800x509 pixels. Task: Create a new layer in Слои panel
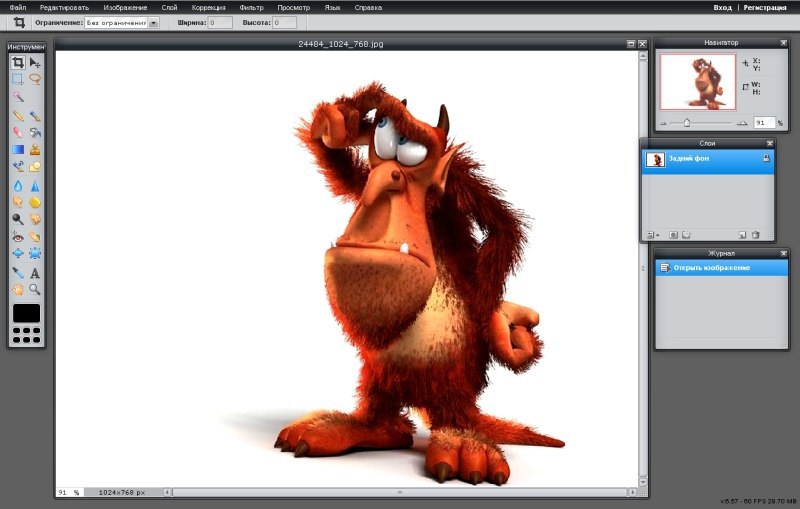pyautogui.click(x=742, y=235)
